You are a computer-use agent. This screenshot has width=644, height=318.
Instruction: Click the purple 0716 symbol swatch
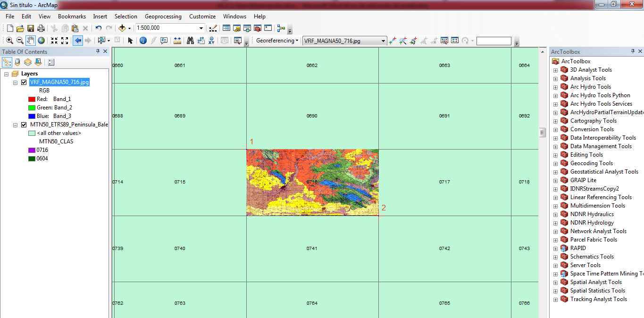click(x=32, y=150)
